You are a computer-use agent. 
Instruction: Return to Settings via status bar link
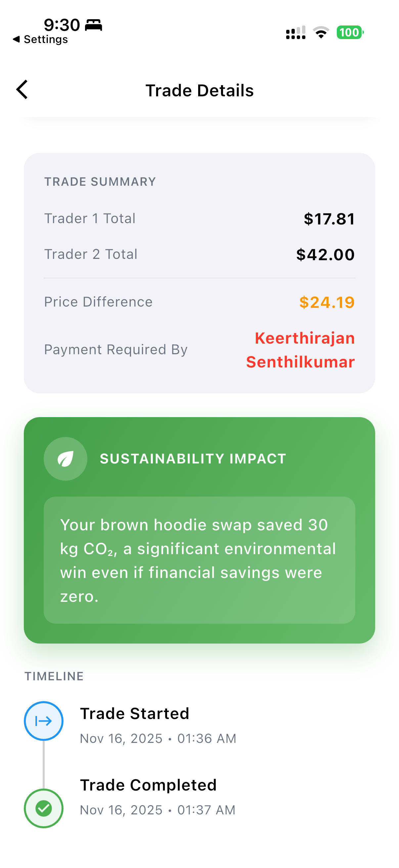tap(40, 39)
